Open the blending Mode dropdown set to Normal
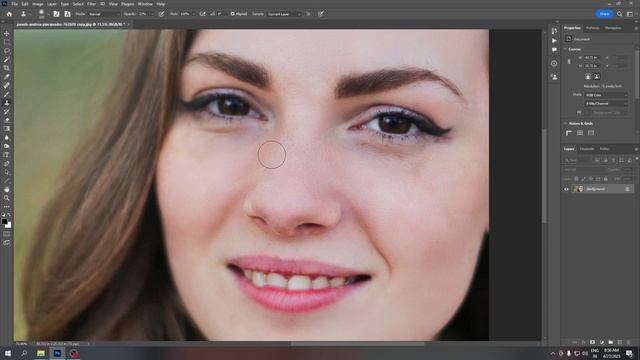This screenshot has width=640, height=360. coord(104,14)
